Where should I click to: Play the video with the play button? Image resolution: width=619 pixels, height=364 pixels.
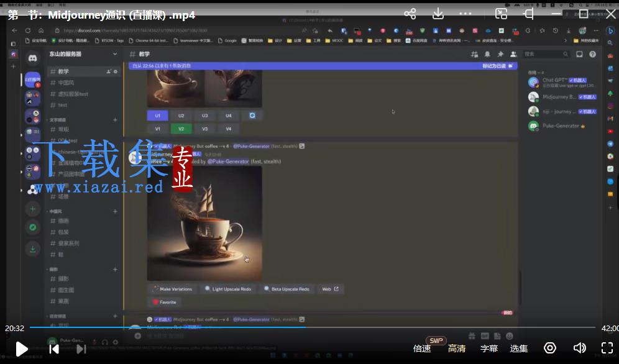pos(21,349)
